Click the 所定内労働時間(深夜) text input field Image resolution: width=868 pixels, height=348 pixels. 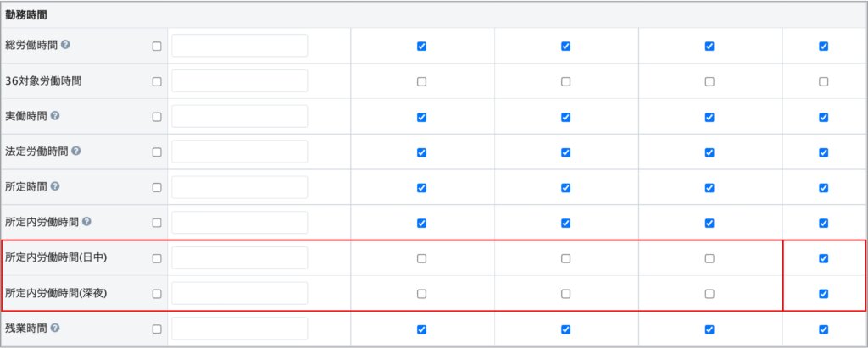click(x=239, y=294)
